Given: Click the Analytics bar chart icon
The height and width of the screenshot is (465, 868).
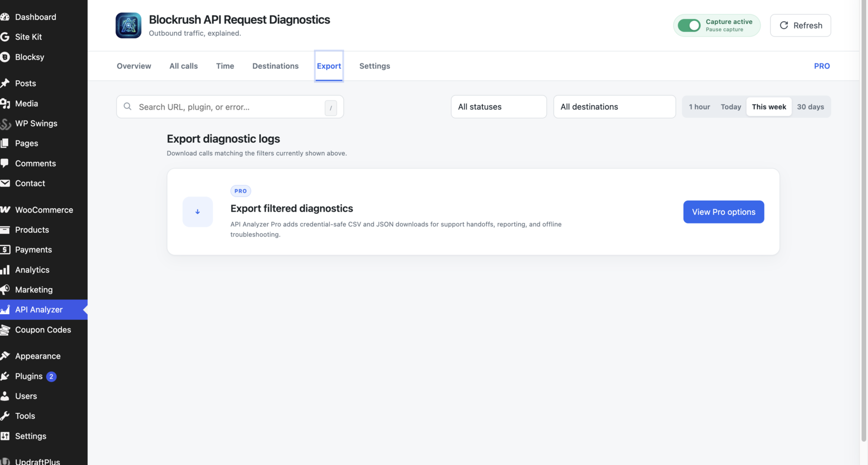Looking at the screenshot, I should pos(5,270).
